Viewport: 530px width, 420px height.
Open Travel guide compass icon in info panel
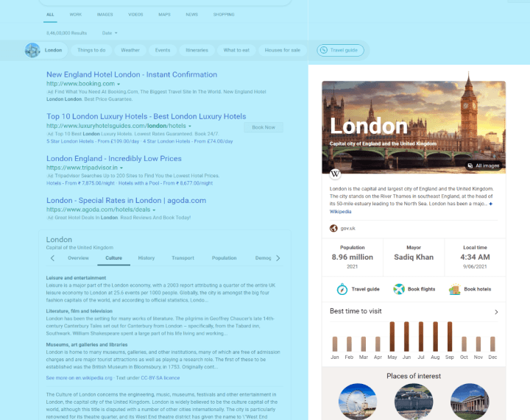coord(342,289)
